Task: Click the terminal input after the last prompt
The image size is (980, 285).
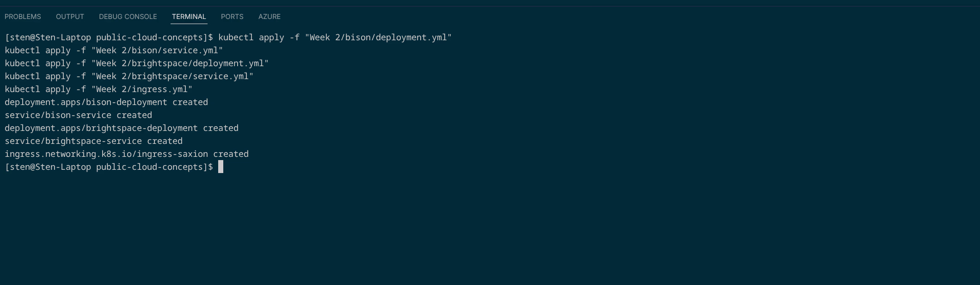Action: pyautogui.click(x=221, y=167)
